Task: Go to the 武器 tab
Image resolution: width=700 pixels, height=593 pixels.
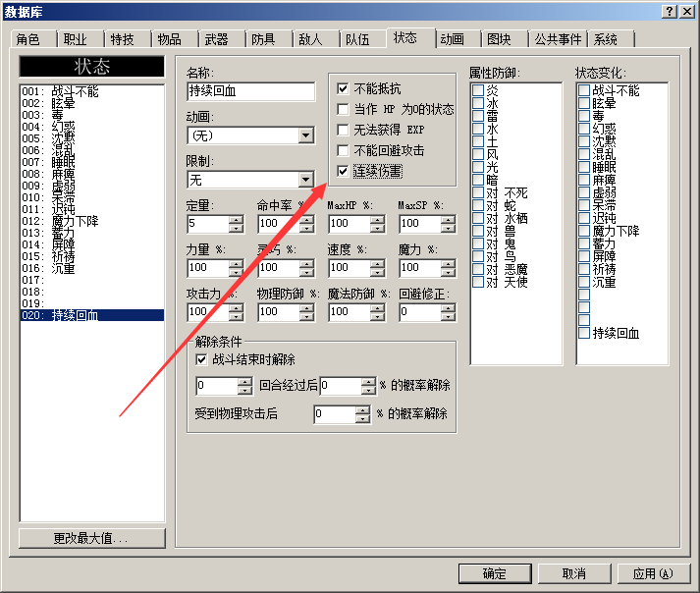Action: click(x=222, y=39)
